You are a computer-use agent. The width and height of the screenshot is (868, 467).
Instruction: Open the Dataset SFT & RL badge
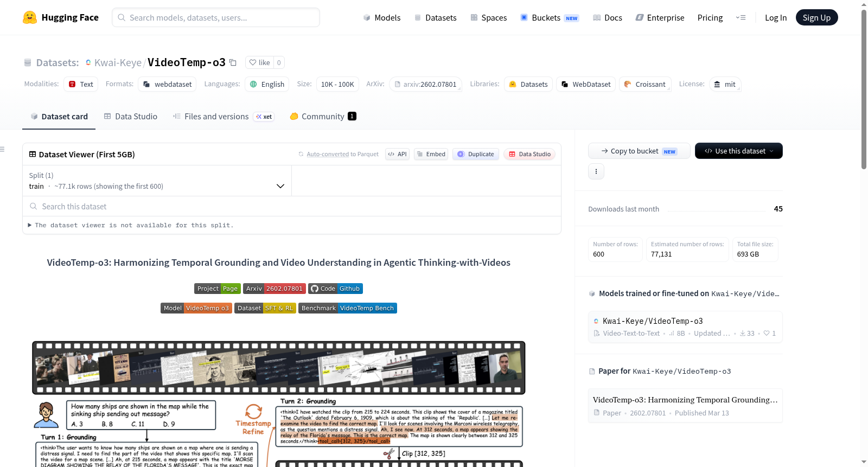click(x=265, y=308)
